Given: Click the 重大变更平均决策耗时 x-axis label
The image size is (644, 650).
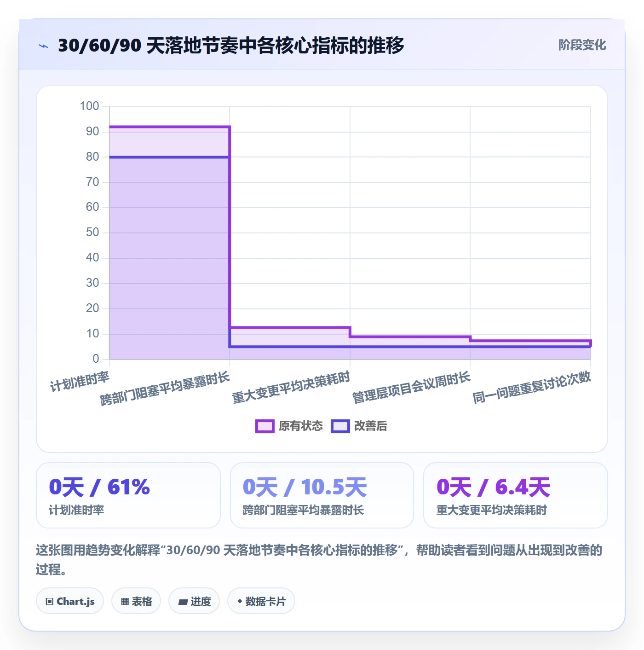Looking at the screenshot, I should point(291,388).
